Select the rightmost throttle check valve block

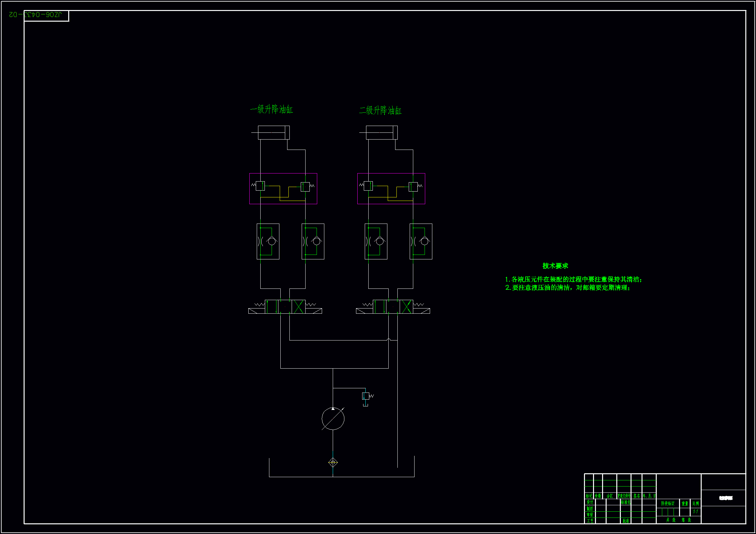pos(421,242)
